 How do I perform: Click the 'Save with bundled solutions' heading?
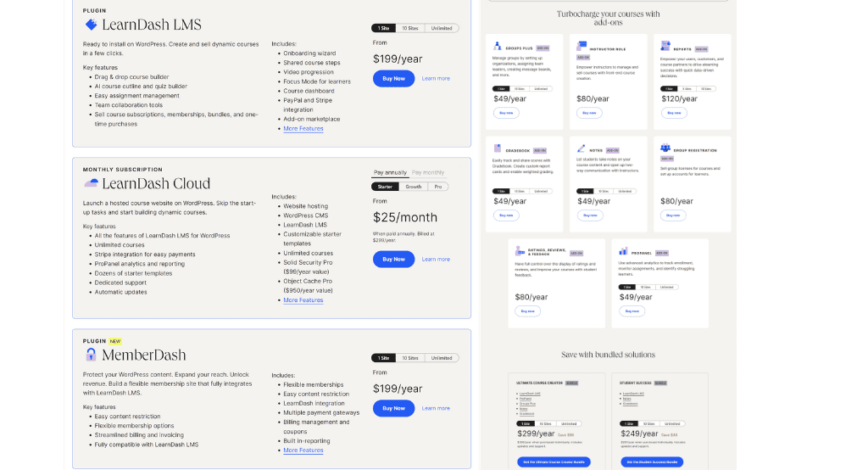pos(608,355)
